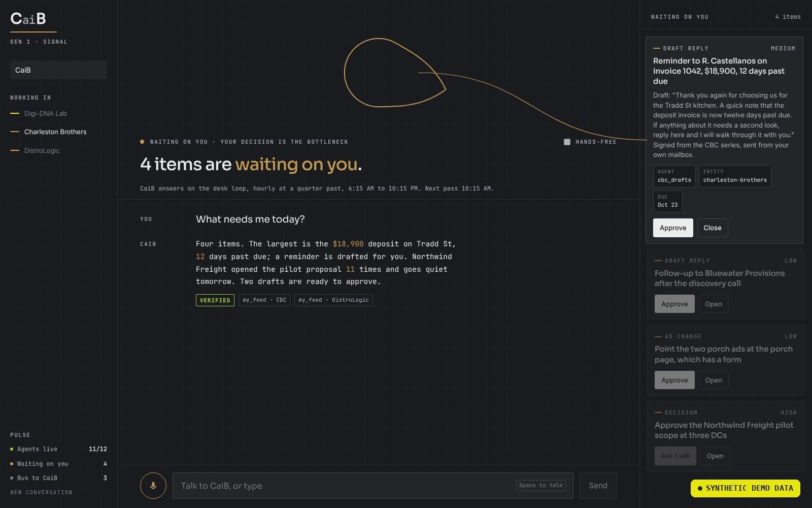The image size is (812, 508).
Task: Click Agents live pulse row
Action: [58, 449]
